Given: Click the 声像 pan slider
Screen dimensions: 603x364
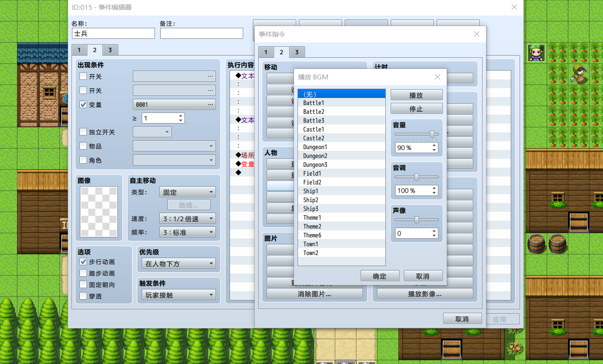Looking at the screenshot, I should point(417,220).
